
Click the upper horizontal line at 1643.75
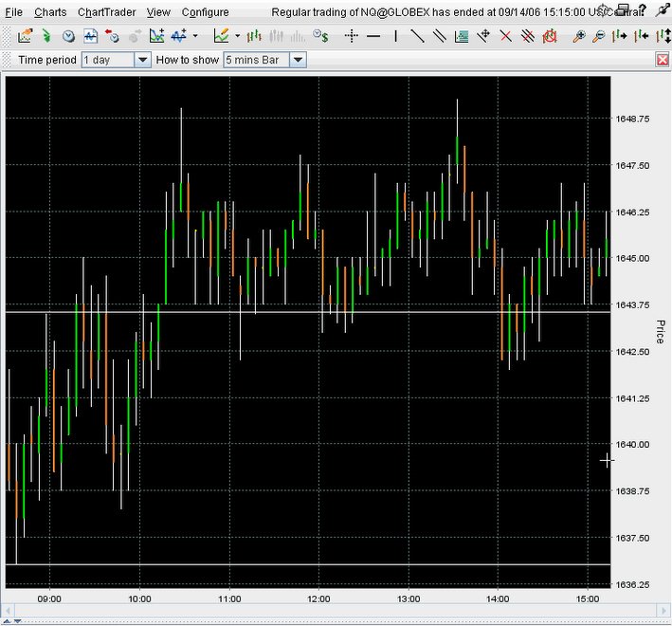pyautogui.click(x=308, y=312)
